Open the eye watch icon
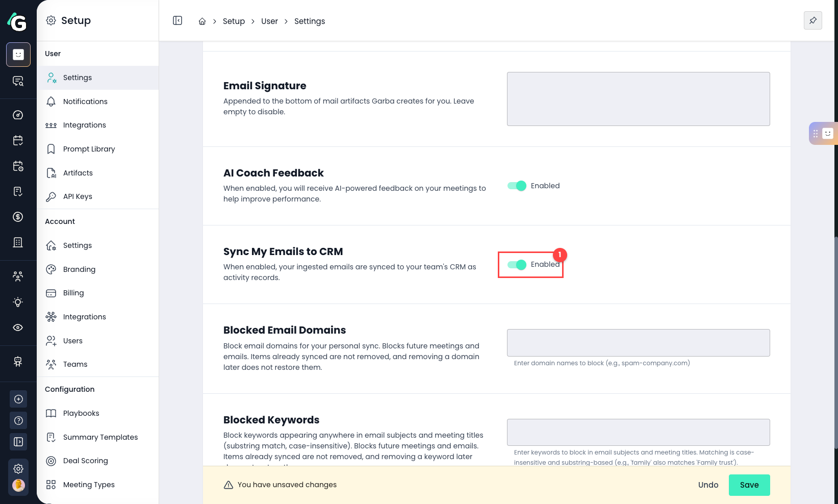 pyautogui.click(x=18, y=327)
